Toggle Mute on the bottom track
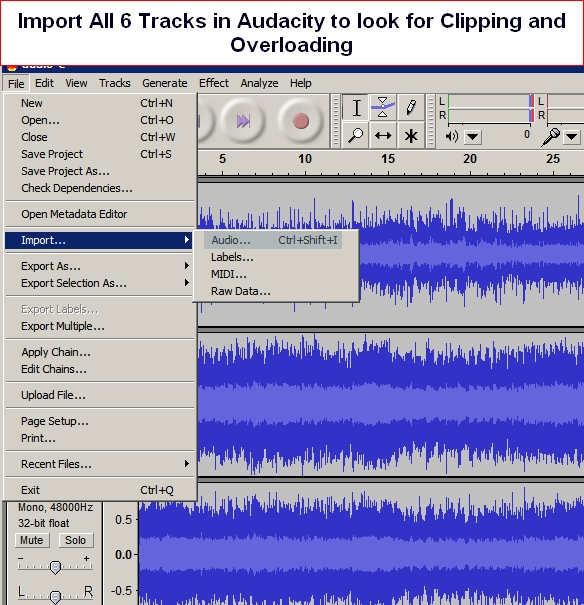Viewport: 584px width, 605px height. (32, 540)
